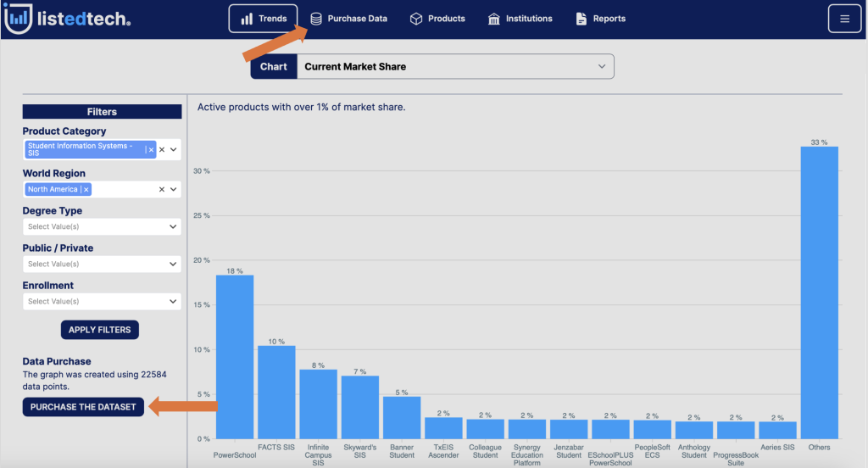Open the Institutions page

[520, 19]
